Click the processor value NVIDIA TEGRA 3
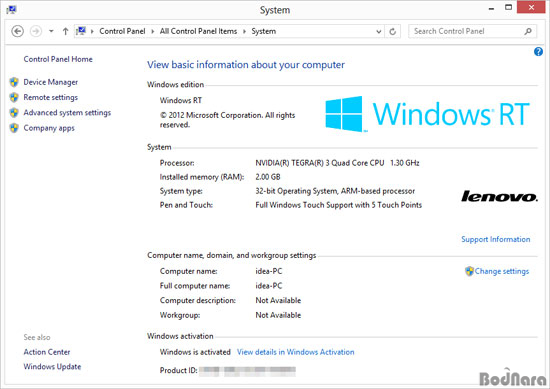 coord(337,163)
